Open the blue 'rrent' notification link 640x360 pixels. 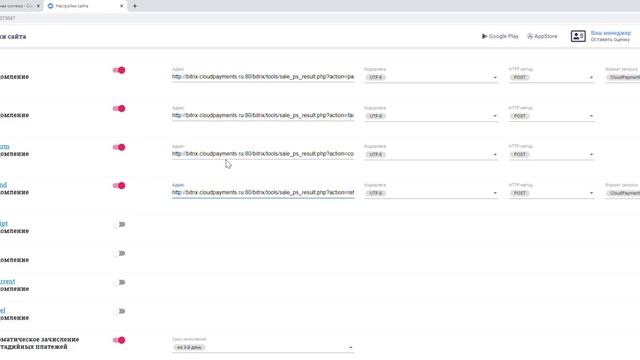(7, 282)
